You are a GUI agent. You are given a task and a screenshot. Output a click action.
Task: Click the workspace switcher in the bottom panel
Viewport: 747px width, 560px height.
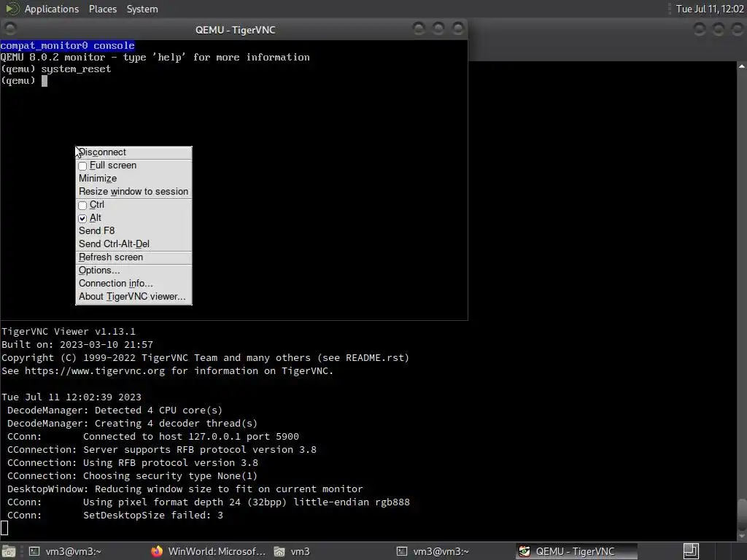coord(691,551)
